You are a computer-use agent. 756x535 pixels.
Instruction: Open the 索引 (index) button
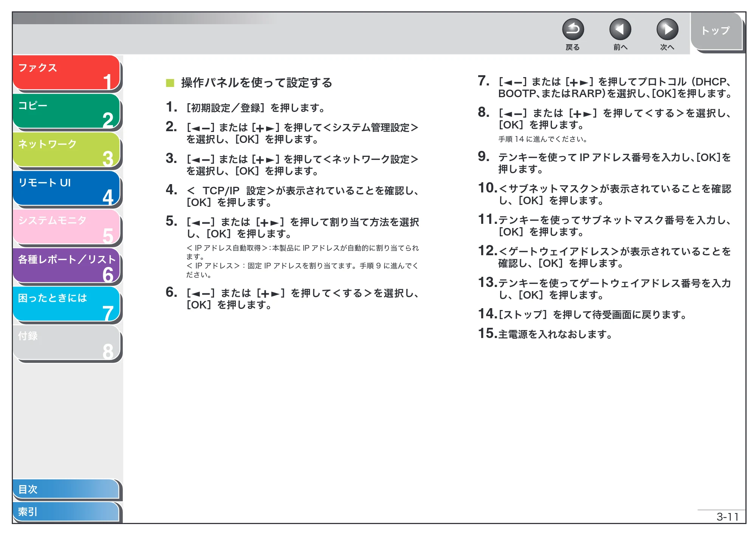(x=66, y=512)
